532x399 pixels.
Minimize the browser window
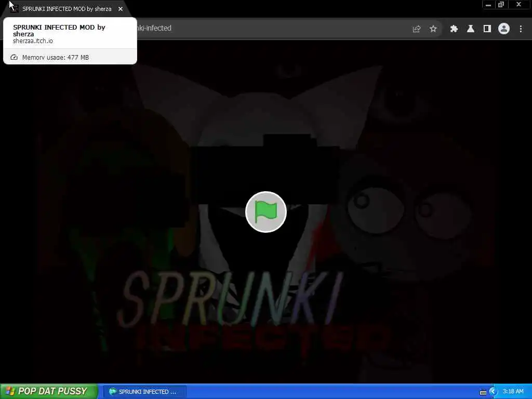pos(488,5)
